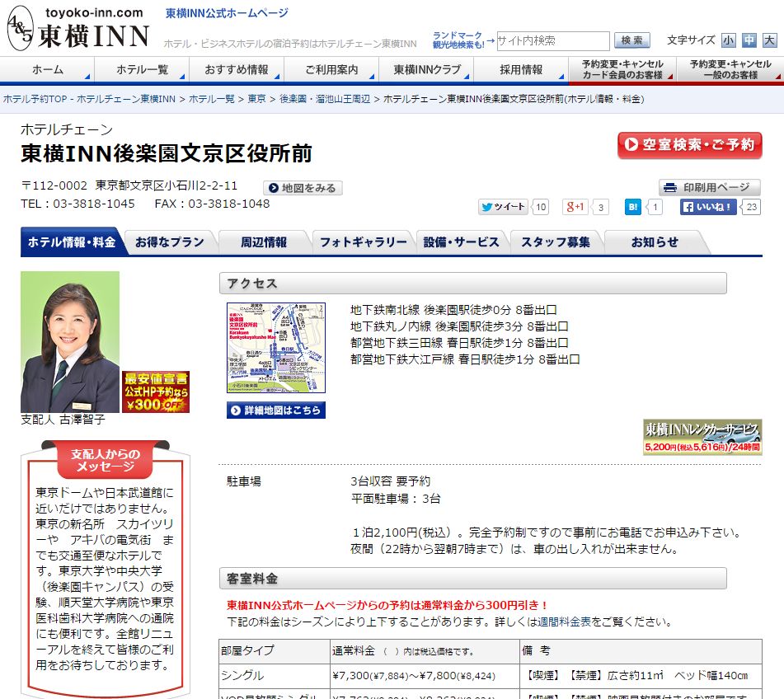Open the 東横INNクラブ menu
Viewport: 784px width, 699px height.
426,69
